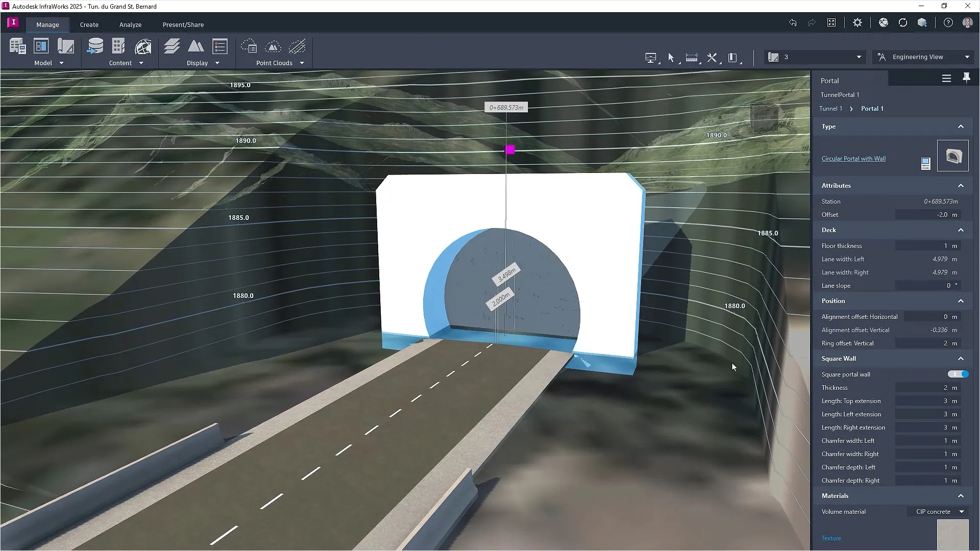
Task: Open the bookmarks tool icon
Action: pos(732,58)
